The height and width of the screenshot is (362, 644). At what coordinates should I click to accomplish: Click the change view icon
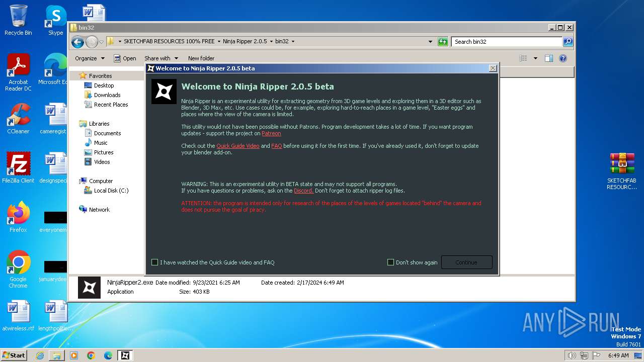click(x=523, y=58)
